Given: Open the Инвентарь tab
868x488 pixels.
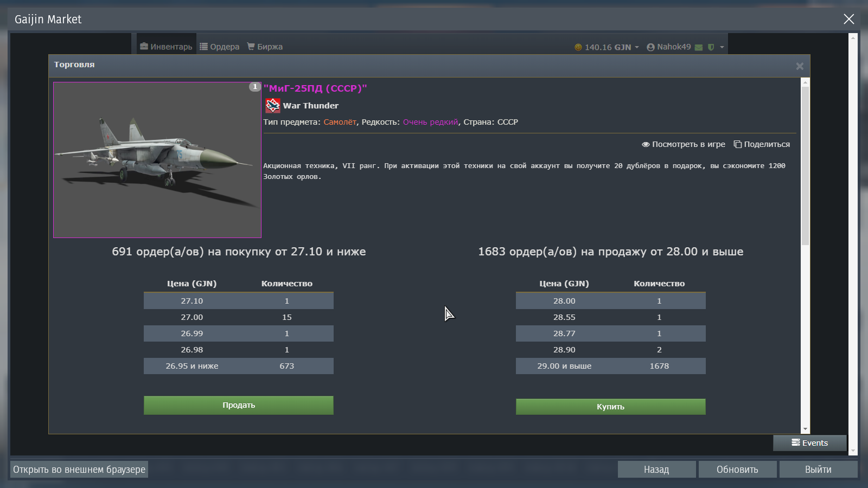Looking at the screenshot, I should (166, 47).
